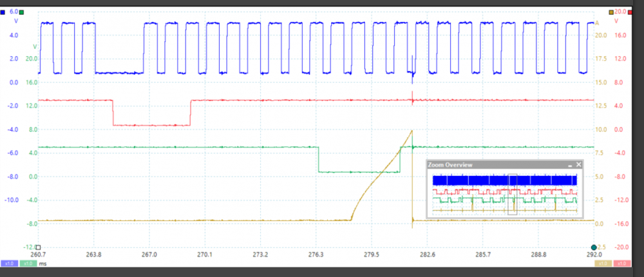
Task: Click the red -12.0 axis label
Action: tap(621, 200)
